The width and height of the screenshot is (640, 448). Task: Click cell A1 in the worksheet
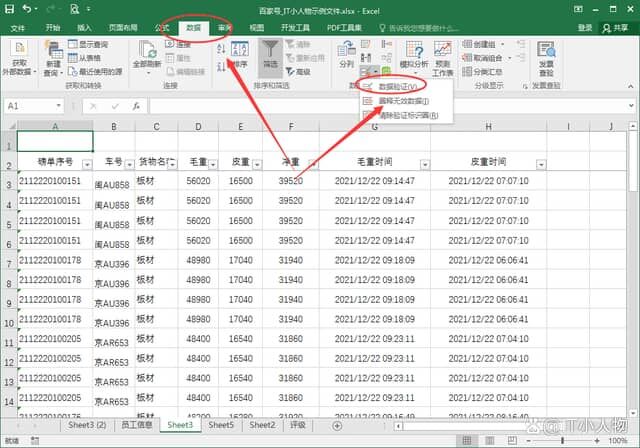click(x=55, y=141)
